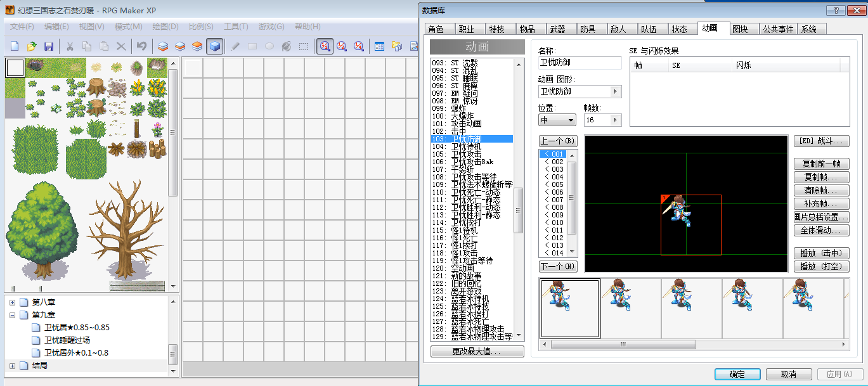The width and height of the screenshot is (868, 386).
Task: Click the Paste clipboard icon
Action: coord(104,46)
